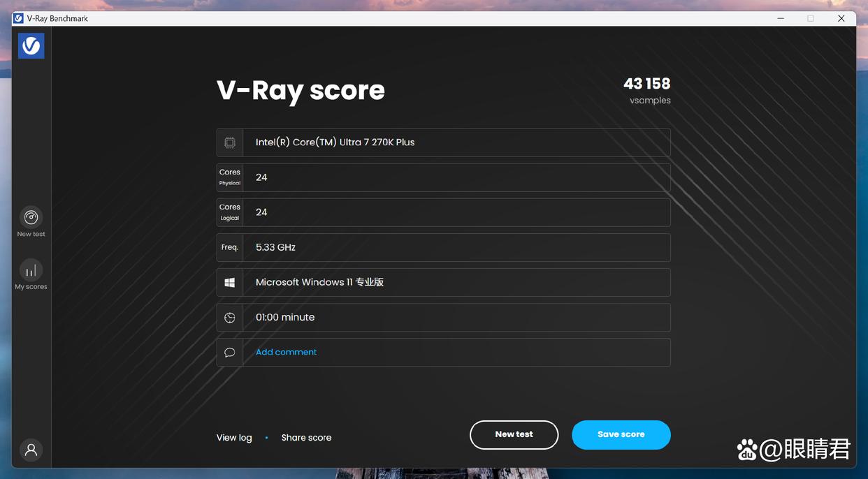868x479 pixels.
Task: Start a New test from the sidebar gauge icon
Action: point(31,217)
